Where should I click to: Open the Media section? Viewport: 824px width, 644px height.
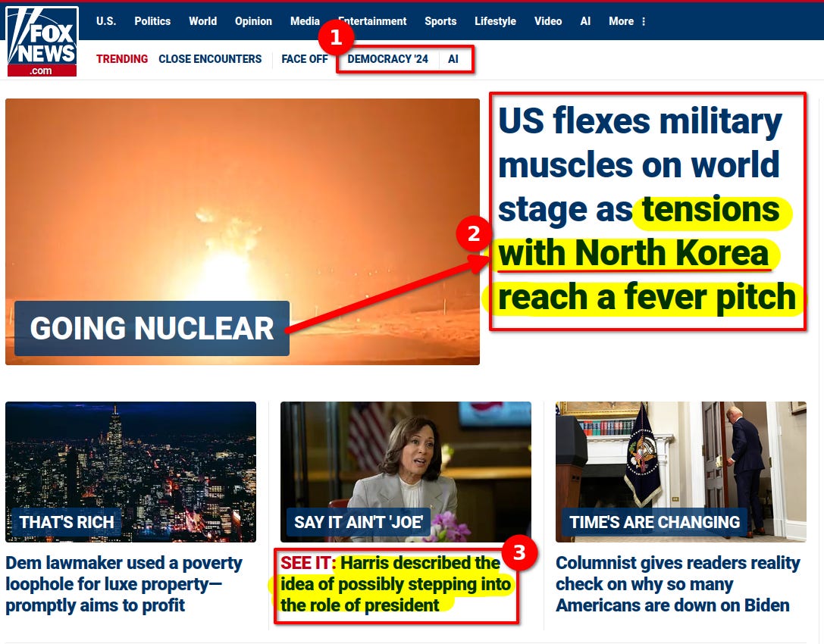point(305,21)
